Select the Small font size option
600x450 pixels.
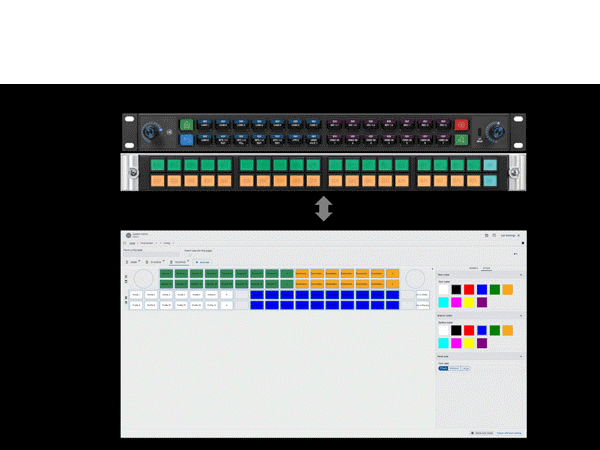click(443, 368)
